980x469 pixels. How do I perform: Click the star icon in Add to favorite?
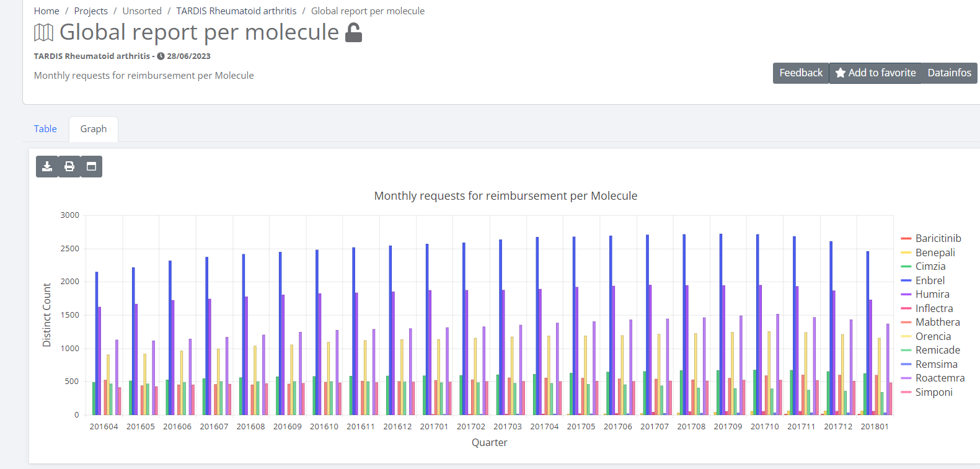(841, 73)
